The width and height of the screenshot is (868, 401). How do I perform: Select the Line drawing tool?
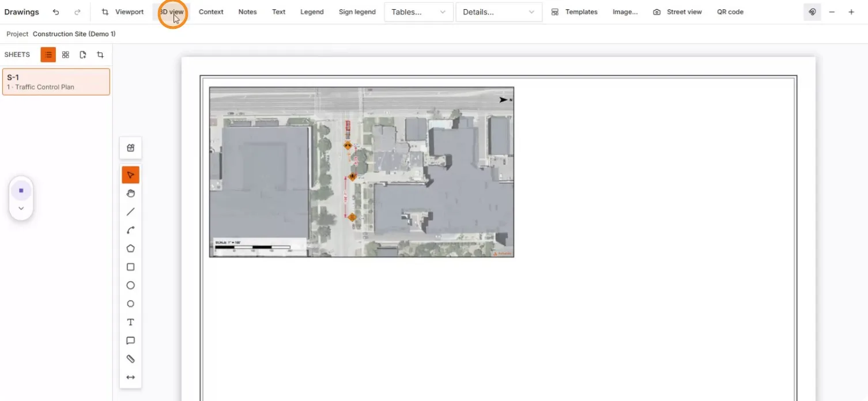[131, 212]
